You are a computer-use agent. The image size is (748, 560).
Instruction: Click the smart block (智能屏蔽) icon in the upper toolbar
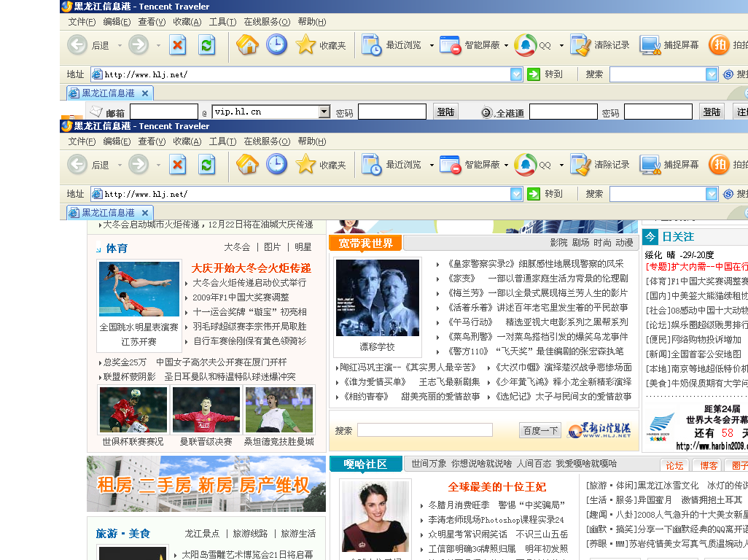pyautogui.click(x=450, y=45)
